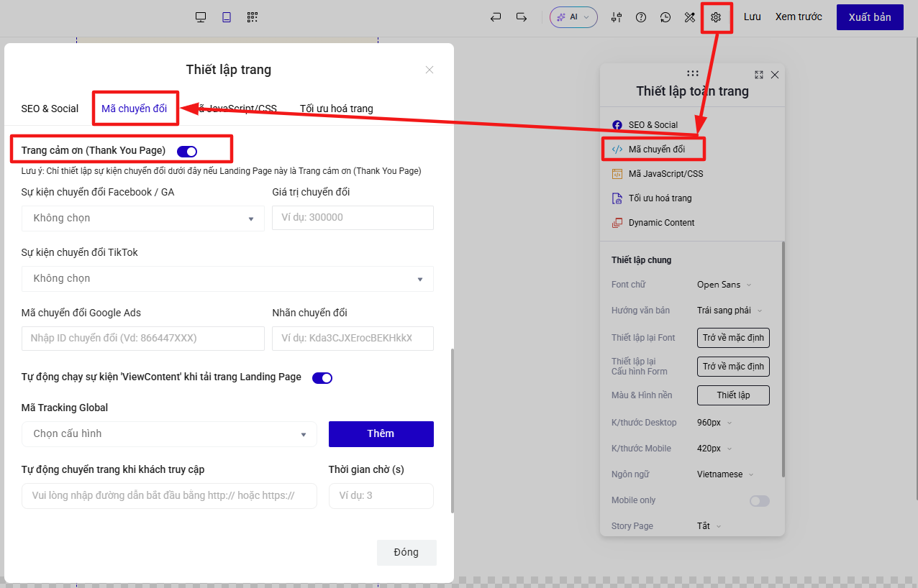918x588 pixels.
Task: Click the auto-redirect URL input field
Action: 169,495
